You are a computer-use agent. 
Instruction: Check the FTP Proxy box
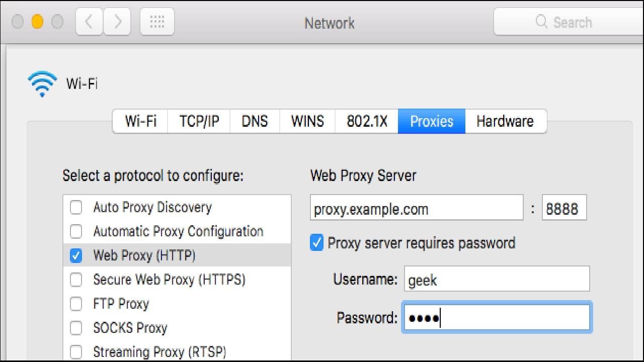pyautogui.click(x=76, y=304)
